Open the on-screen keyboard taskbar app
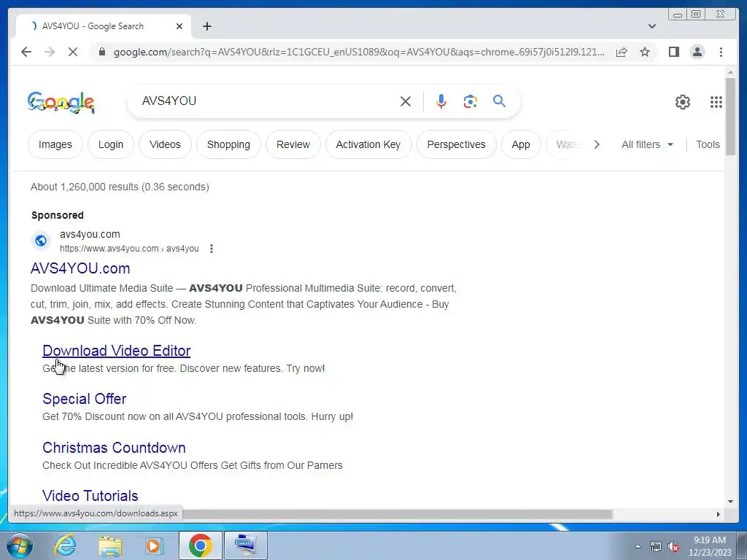 (245, 545)
